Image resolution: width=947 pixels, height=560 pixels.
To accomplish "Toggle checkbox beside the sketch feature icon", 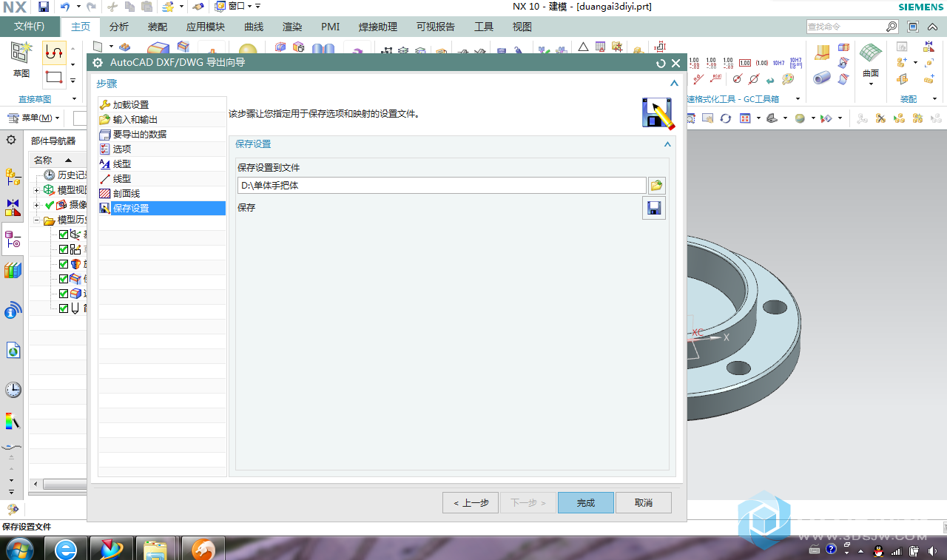I will coord(64,249).
